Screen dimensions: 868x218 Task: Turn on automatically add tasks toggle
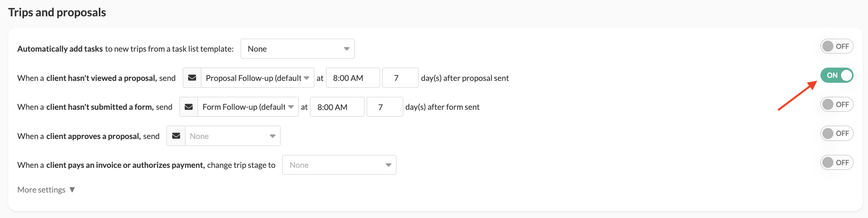tap(836, 46)
